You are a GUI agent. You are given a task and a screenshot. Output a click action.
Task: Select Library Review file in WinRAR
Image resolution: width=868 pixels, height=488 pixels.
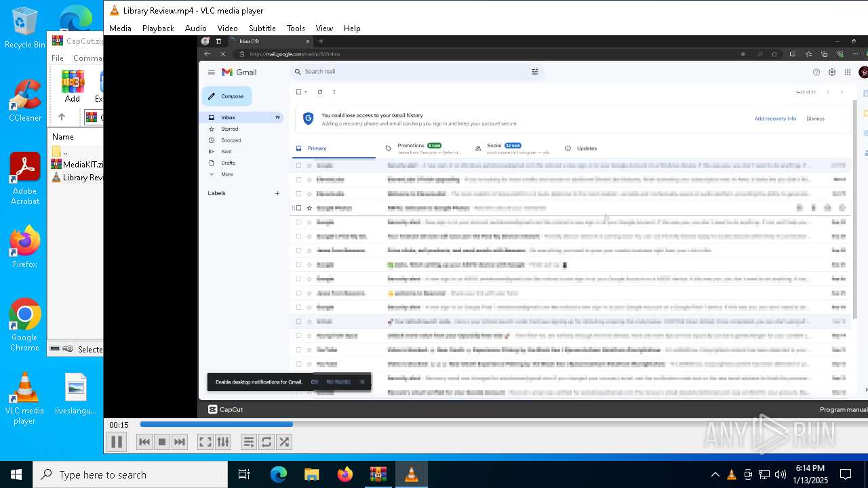pyautogui.click(x=77, y=178)
